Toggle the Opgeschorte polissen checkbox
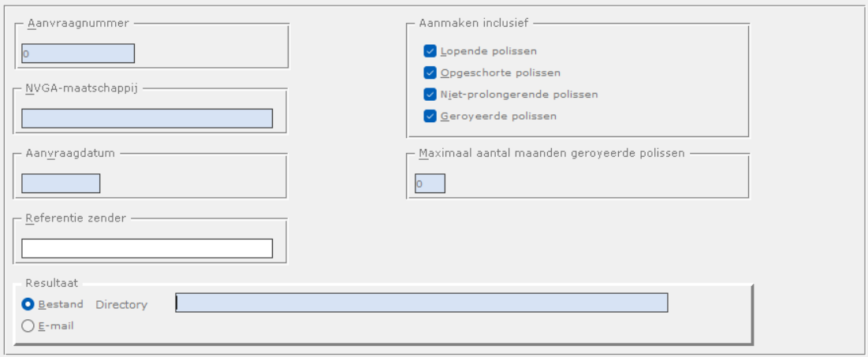The image size is (868, 357). point(430,73)
